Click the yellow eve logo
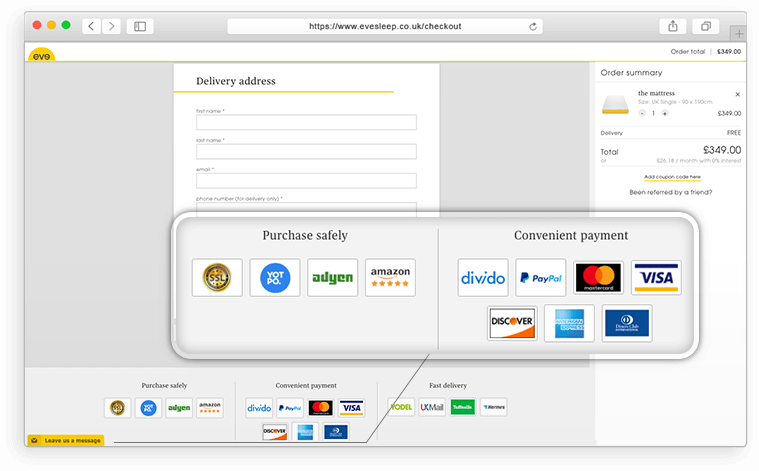The height and width of the screenshot is (471, 759). pyautogui.click(x=42, y=55)
